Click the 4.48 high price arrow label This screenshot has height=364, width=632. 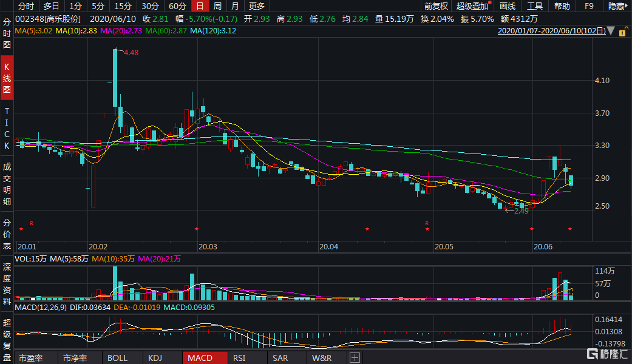(130, 53)
